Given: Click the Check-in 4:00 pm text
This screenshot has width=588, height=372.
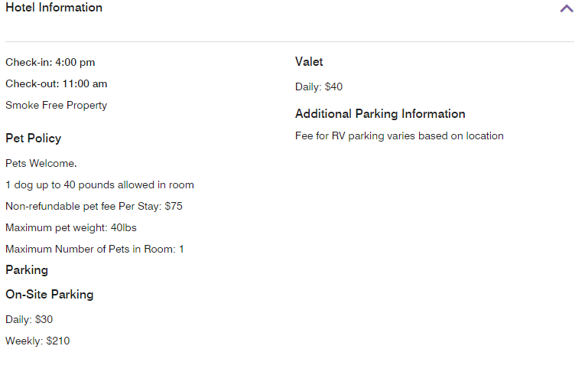Looking at the screenshot, I should pyautogui.click(x=50, y=63).
